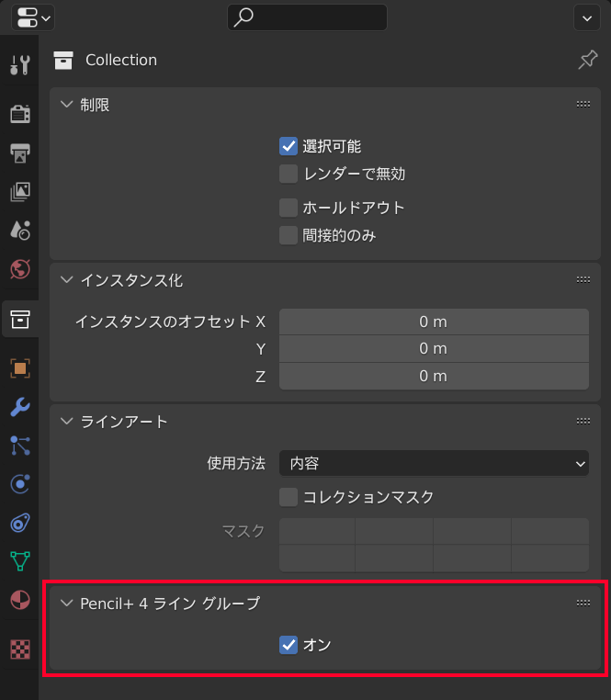Viewport: 611px width, 700px height.
Task: Toggle the オン checkbox in Pencil+ 4
Action: [x=289, y=645]
